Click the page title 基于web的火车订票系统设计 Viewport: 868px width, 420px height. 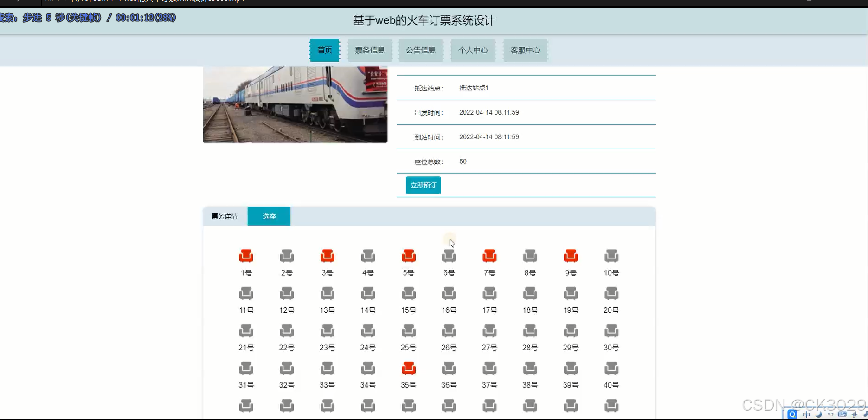coord(424,20)
